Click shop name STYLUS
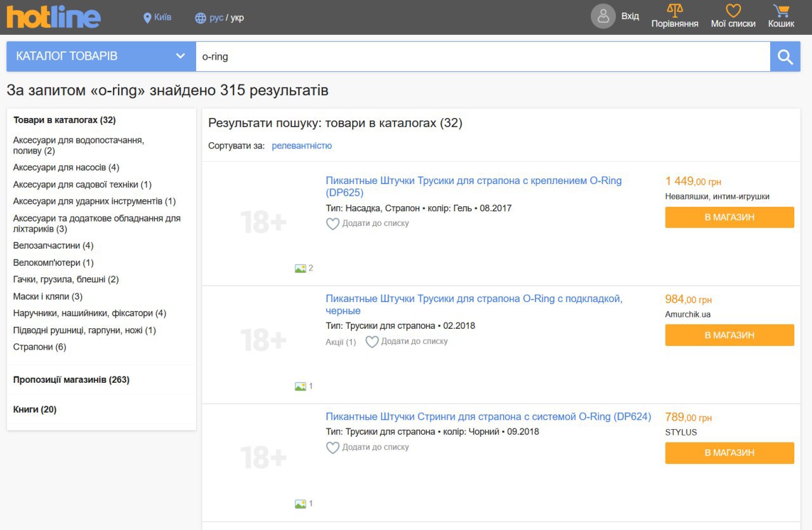This screenshot has height=530, width=812. 681,432
